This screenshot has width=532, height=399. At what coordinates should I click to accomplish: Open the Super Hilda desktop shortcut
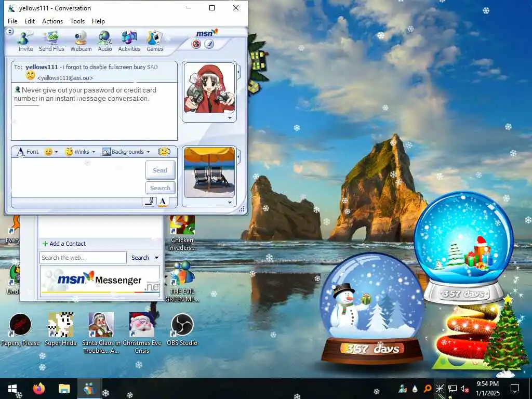click(61, 330)
